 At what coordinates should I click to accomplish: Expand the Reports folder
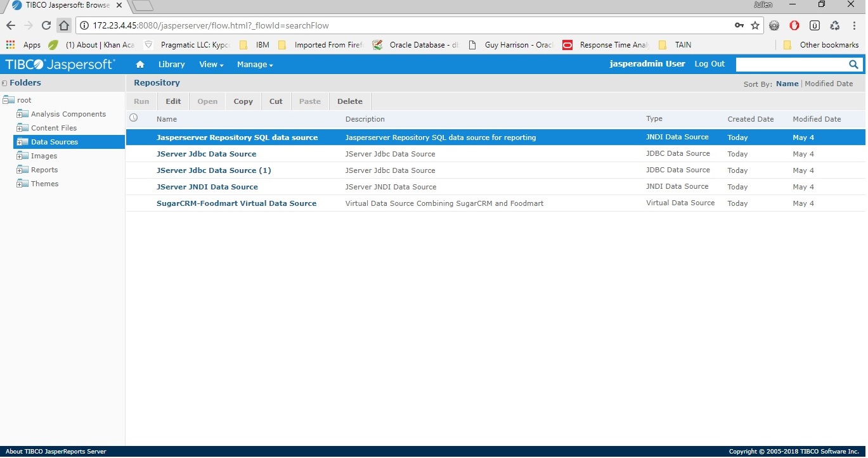click(19, 170)
